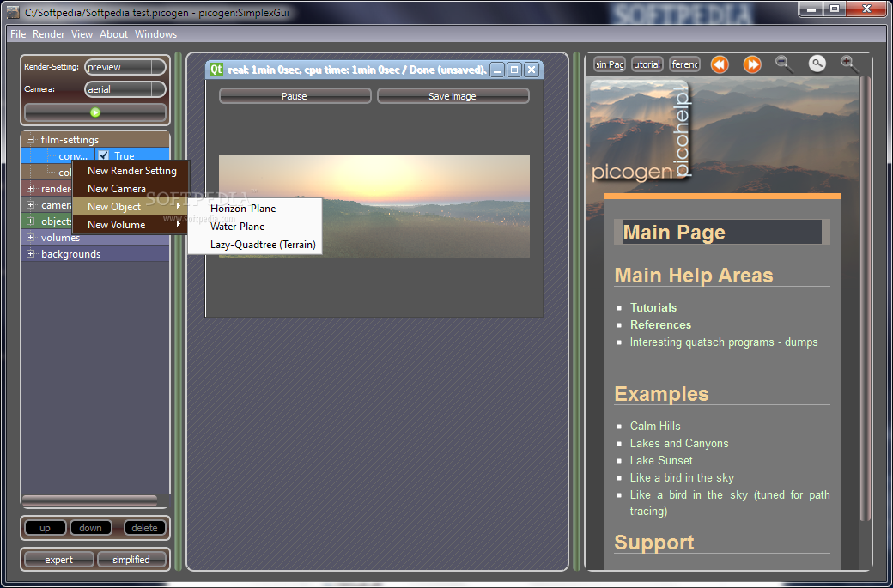The image size is (893, 588).
Task: Select the volumes tree row label
Action: point(60,238)
